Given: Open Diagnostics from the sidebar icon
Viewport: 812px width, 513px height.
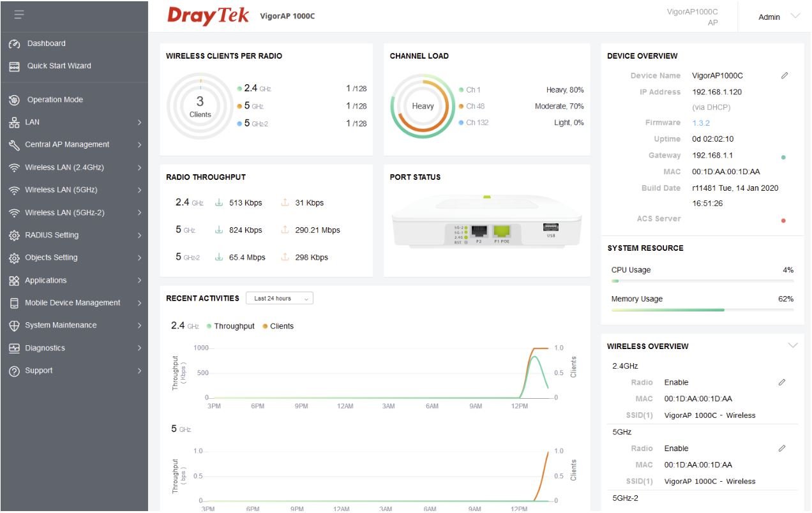Looking at the screenshot, I should coord(15,348).
